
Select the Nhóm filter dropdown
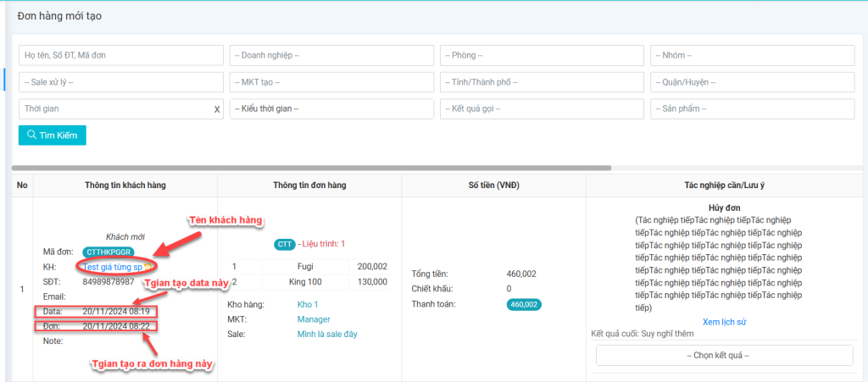[x=752, y=55]
